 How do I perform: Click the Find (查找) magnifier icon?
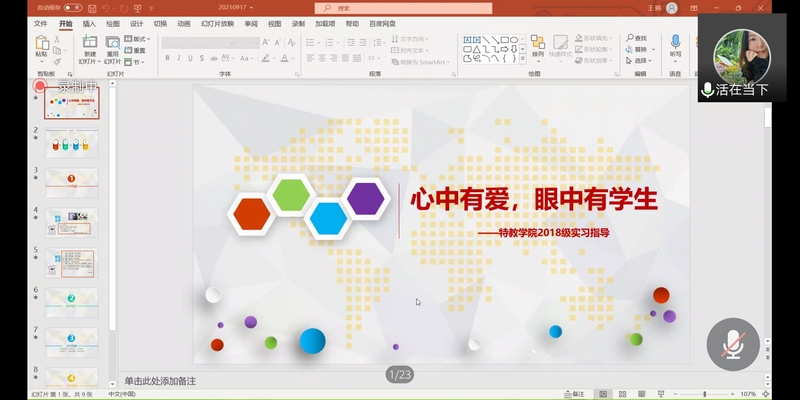tap(636, 38)
